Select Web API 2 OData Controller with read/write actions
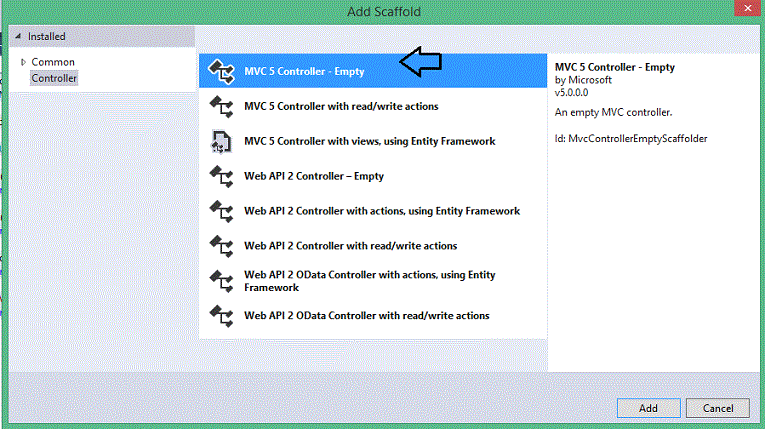This screenshot has width=765, height=429. click(373, 316)
